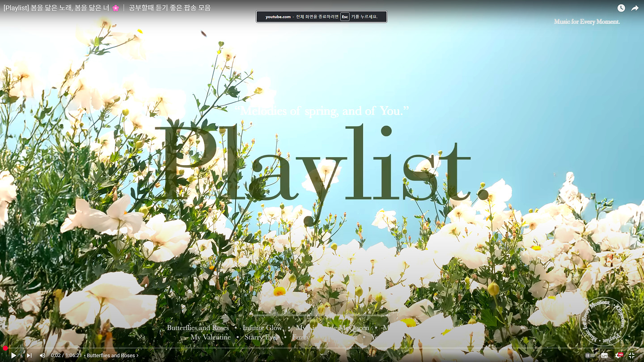Open the settings gear with HD badge
Image resolution: width=644 pixels, height=362 pixels.
pos(619,355)
